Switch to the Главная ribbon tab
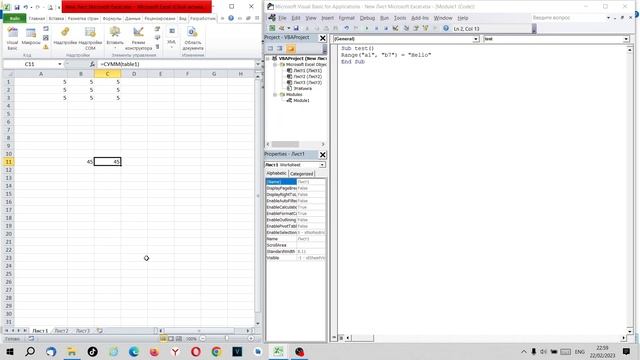 coord(37,18)
